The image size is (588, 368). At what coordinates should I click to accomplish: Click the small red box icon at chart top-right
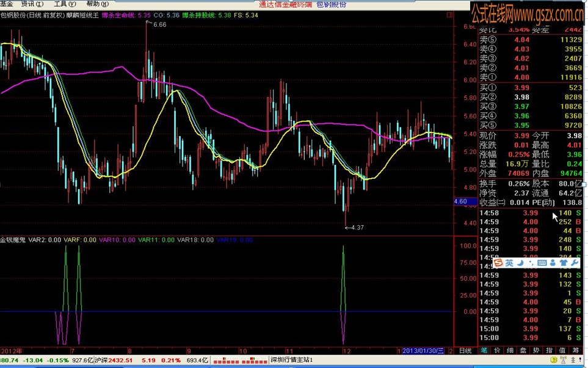449,15
